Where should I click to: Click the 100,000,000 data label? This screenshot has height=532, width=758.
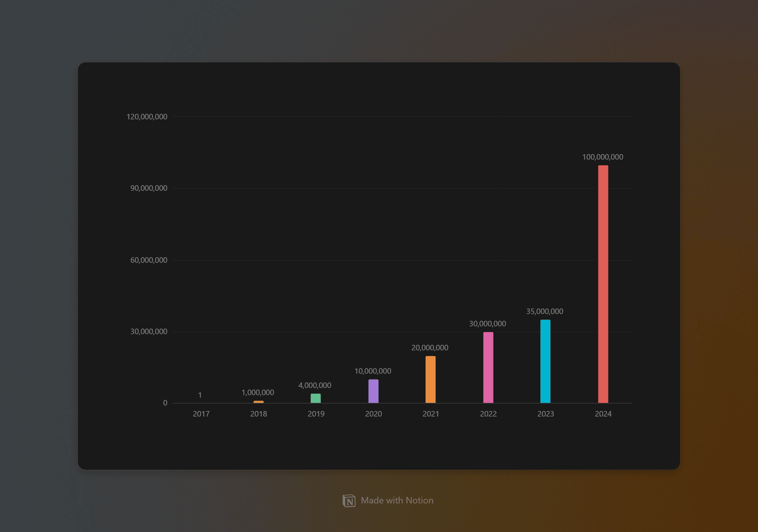tap(603, 157)
